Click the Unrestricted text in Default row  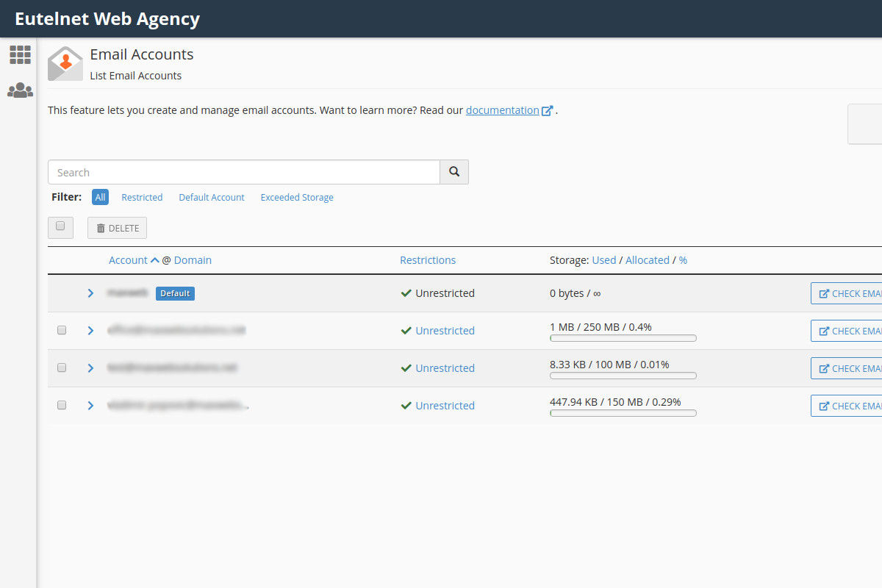pos(445,293)
